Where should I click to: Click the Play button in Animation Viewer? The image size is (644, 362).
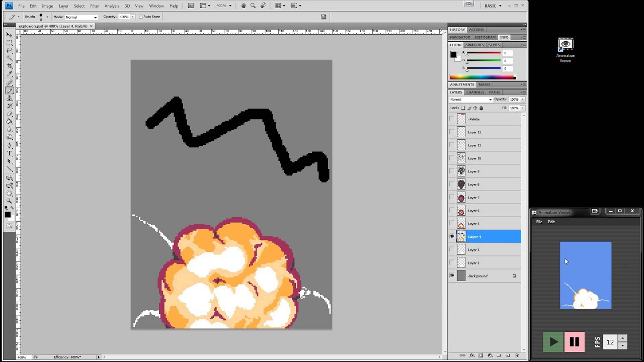[553, 342]
